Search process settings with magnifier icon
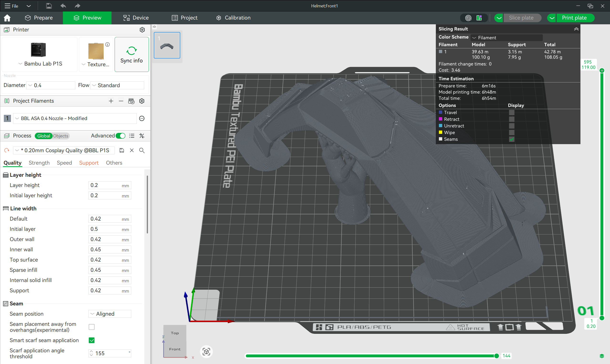610x364 pixels. coord(142,150)
